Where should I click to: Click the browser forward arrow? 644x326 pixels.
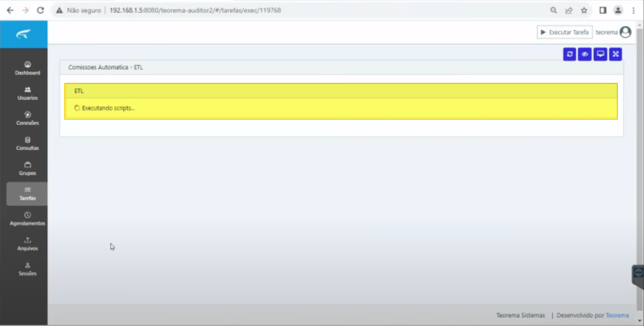[x=25, y=10]
